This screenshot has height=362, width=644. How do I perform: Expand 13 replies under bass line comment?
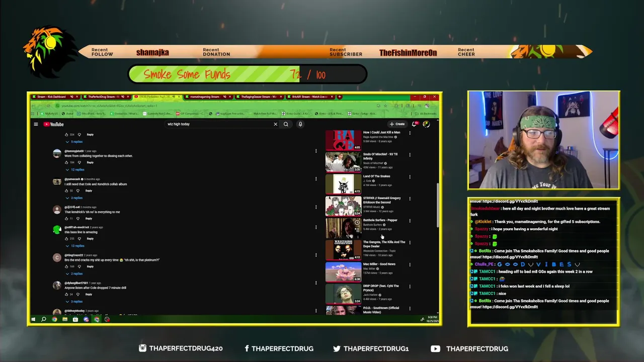click(x=75, y=246)
